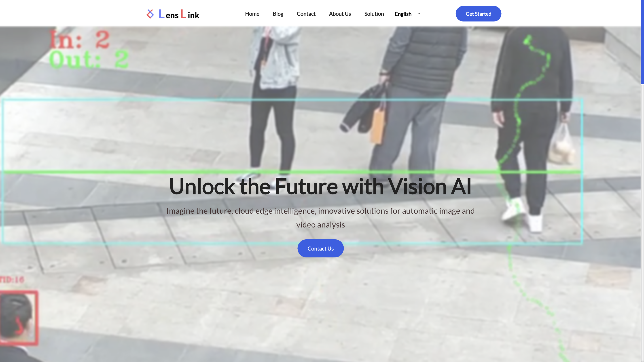644x362 pixels.
Task: Click the Imagine the future subtitle text
Action: point(320,218)
